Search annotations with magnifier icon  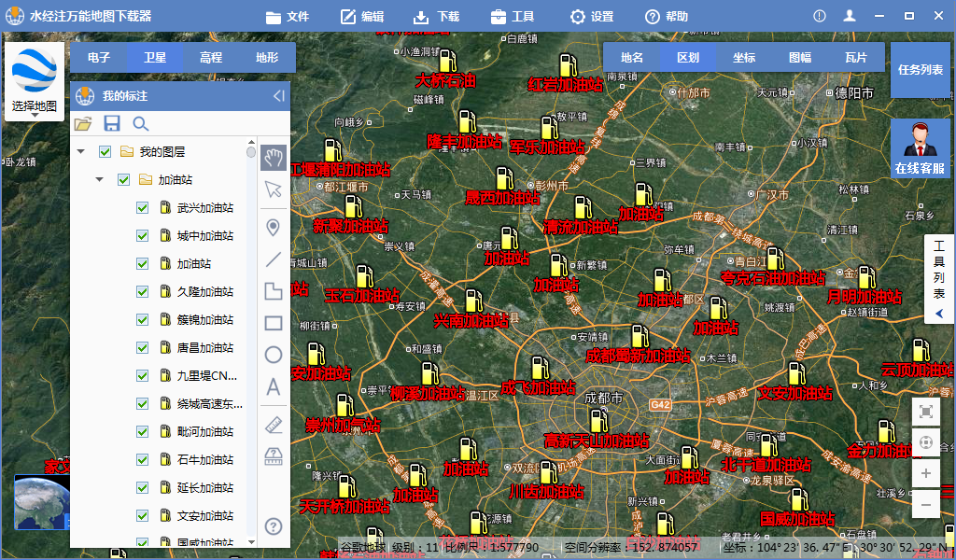click(x=140, y=124)
